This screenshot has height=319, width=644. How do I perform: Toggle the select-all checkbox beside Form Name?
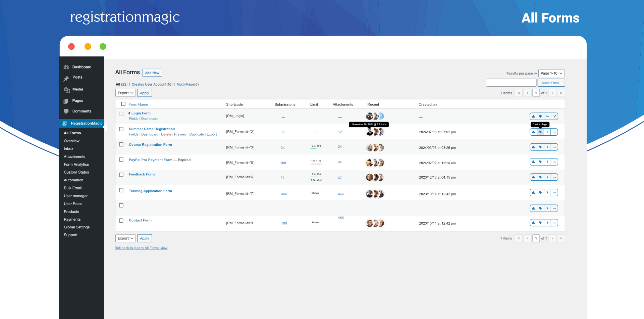(x=123, y=104)
